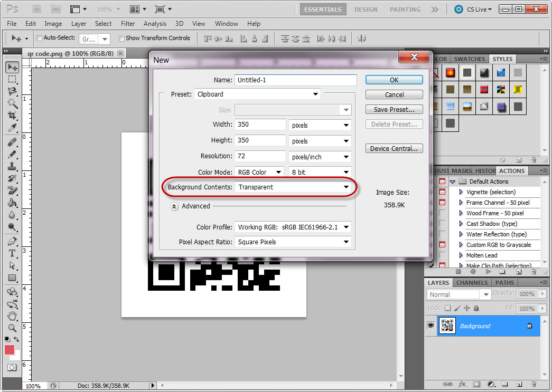Image resolution: width=552 pixels, height=392 pixels.
Task: Enable Auto-Select in the options bar
Action: coord(39,38)
